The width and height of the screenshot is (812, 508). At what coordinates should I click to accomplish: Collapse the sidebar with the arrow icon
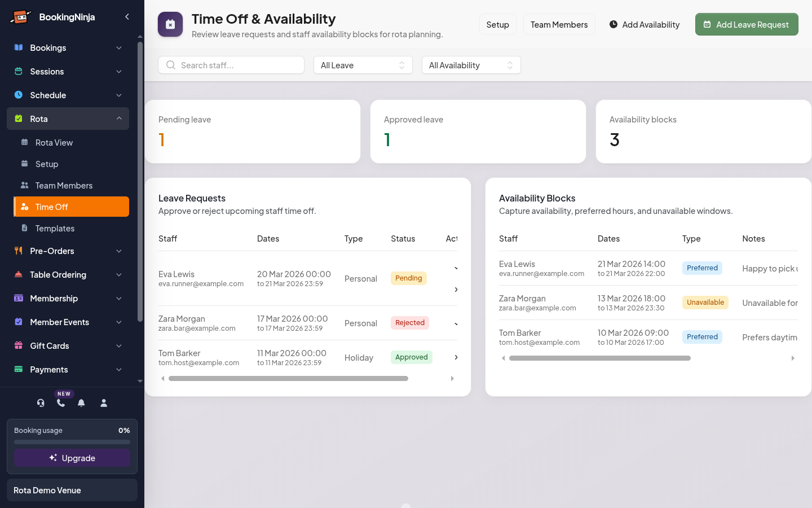point(127,17)
